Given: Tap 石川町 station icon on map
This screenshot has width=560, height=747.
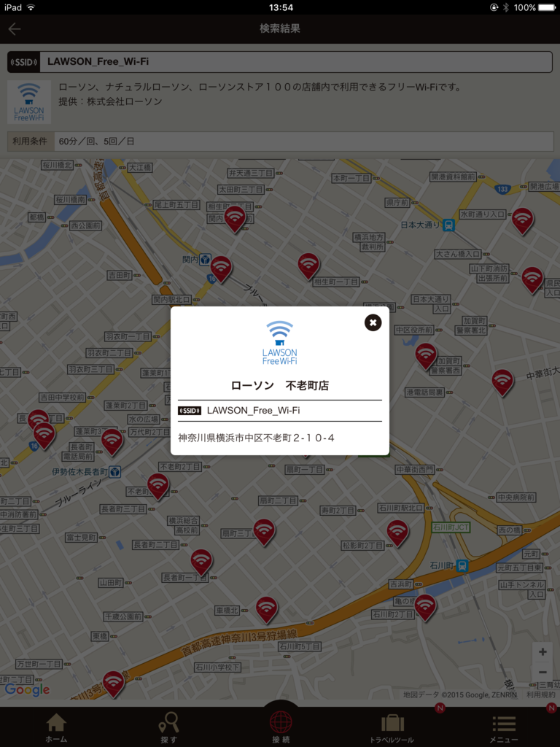Looking at the screenshot, I should [462, 566].
